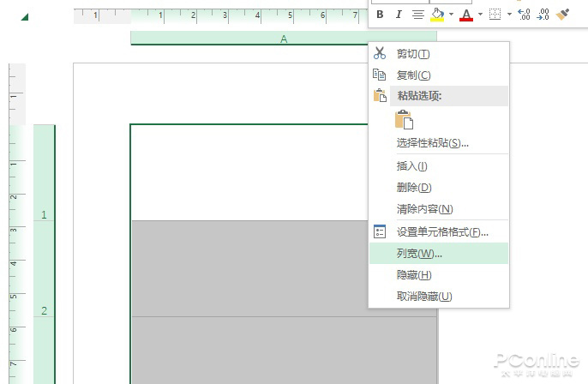Choose 取消隐藏(U) menu entry
Viewport: 588px width, 384px height.
coord(439,297)
